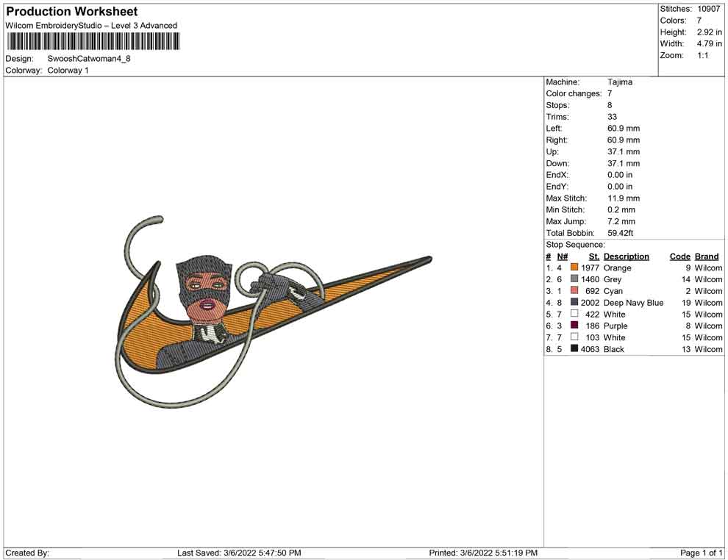
Task: Select the Colors value '7' in header
Action: pyautogui.click(x=699, y=21)
